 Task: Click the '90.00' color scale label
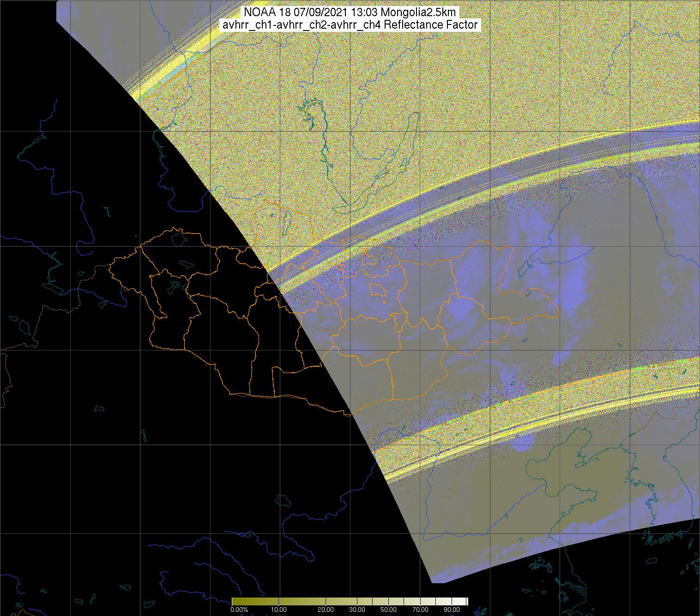452,610
